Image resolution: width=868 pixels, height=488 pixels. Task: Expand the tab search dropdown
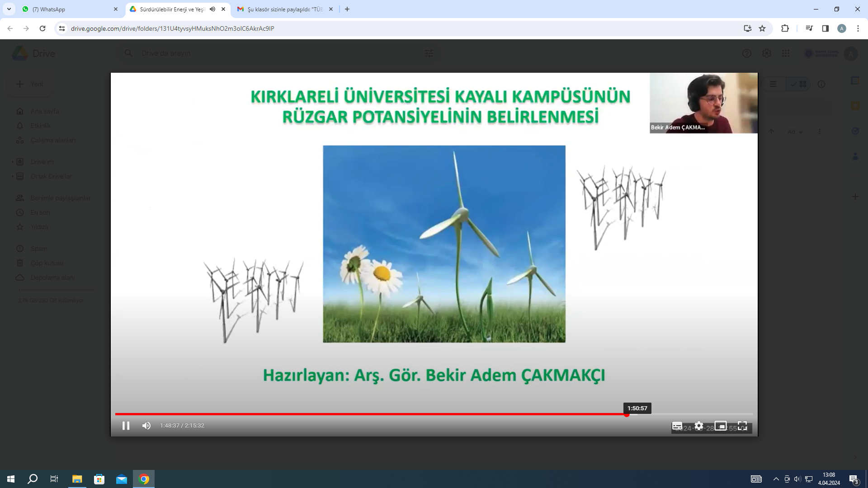[9, 9]
